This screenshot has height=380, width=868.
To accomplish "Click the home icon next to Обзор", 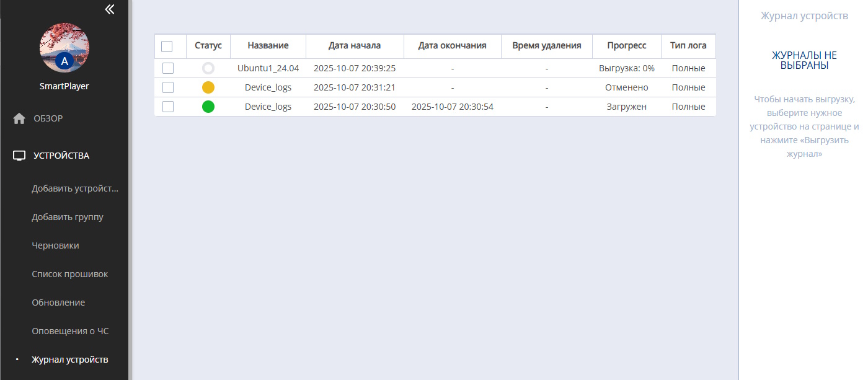I will [19, 118].
